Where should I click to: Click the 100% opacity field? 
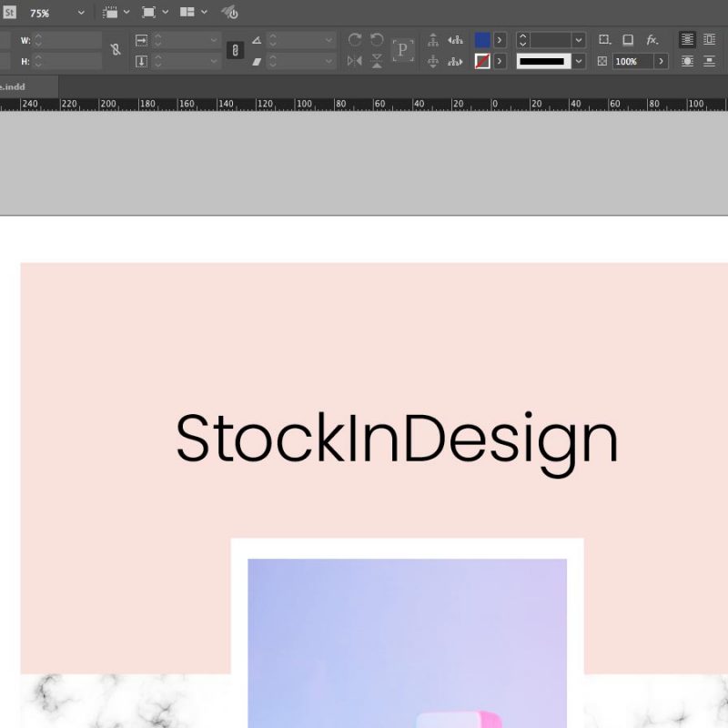point(632,61)
